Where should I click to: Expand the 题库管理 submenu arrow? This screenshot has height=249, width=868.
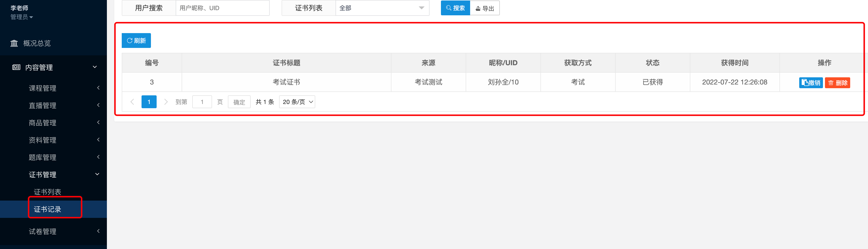pos(98,157)
